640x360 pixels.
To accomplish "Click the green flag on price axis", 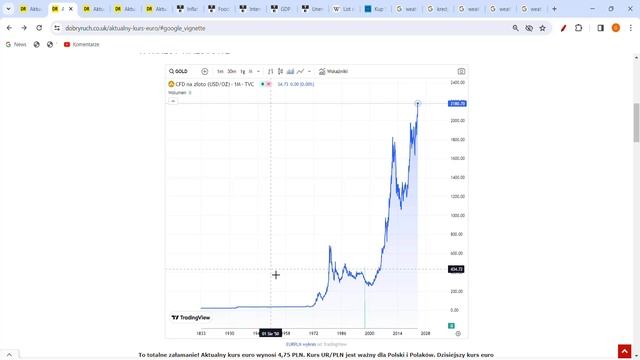I will (x=451, y=326).
